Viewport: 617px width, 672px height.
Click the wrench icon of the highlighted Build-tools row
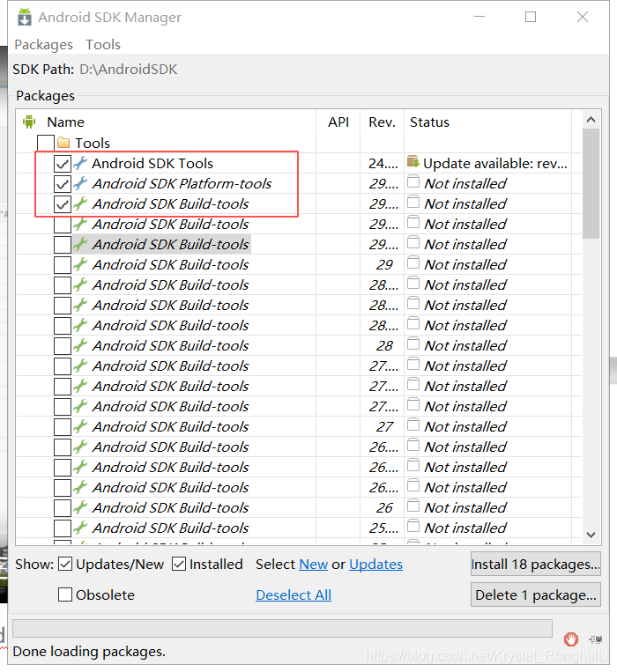pos(80,244)
